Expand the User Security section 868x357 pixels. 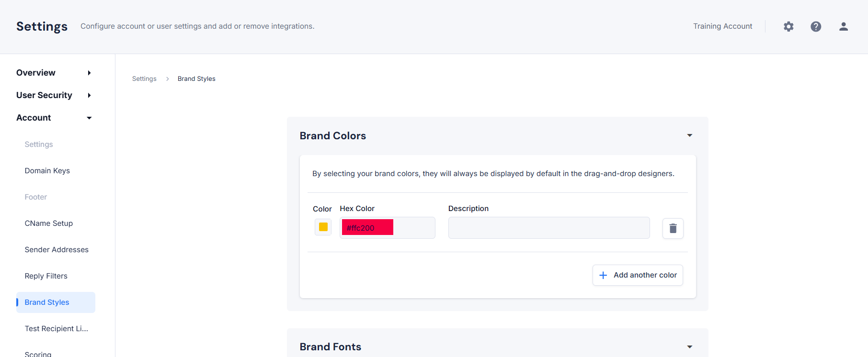pyautogui.click(x=89, y=95)
